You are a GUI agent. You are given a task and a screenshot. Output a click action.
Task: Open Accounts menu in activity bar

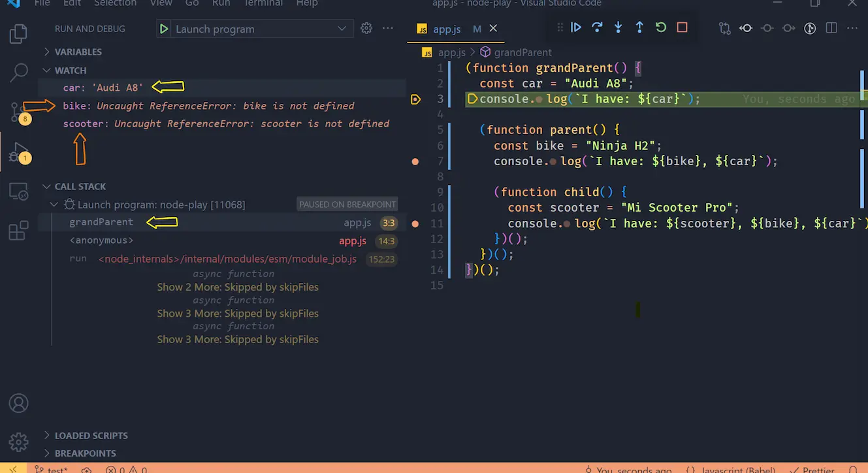[18, 403]
